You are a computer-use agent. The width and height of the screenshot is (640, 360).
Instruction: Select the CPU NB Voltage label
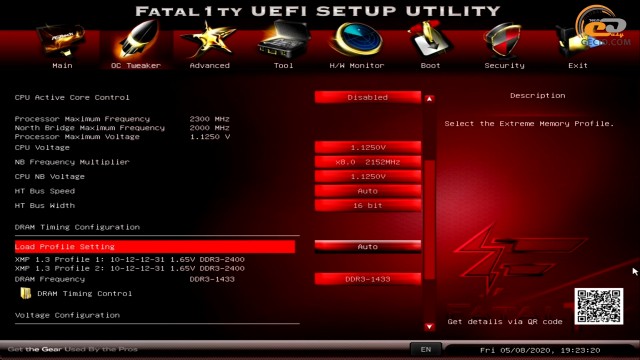click(49, 176)
